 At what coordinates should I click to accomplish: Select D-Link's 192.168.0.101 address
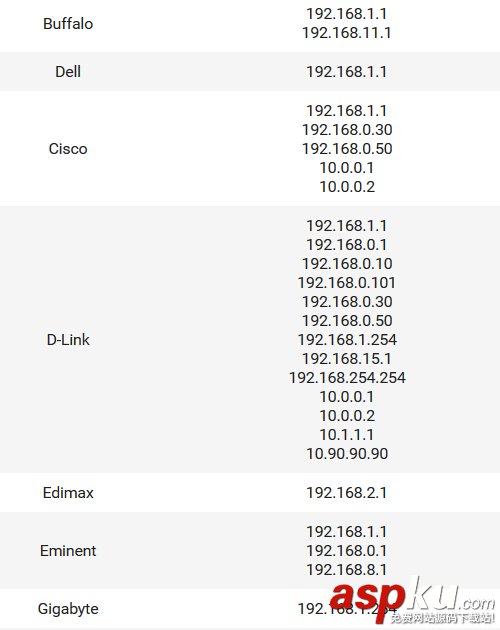click(347, 283)
